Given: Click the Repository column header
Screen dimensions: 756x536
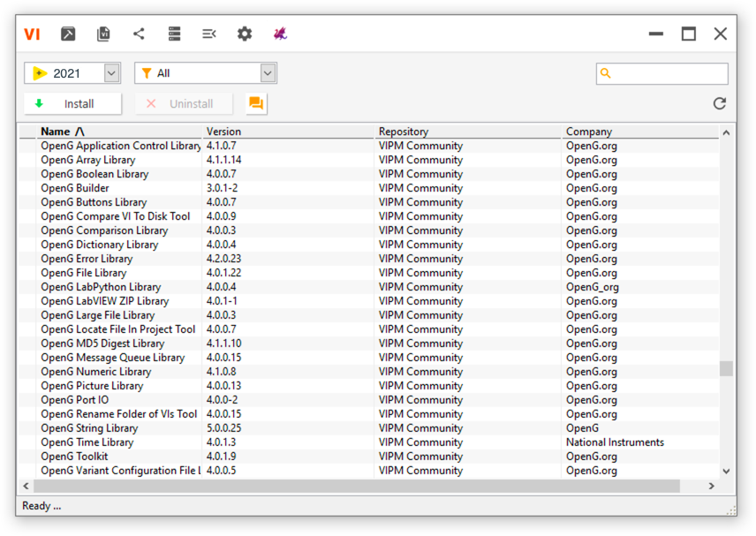Looking at the screenshot, I should [404, 132].
